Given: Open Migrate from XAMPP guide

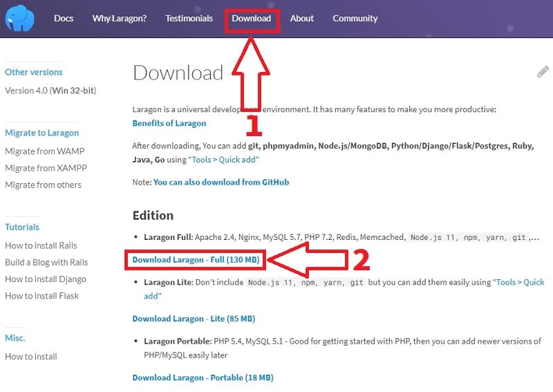Looking at the screenshot, I should (x=46, y=168).
